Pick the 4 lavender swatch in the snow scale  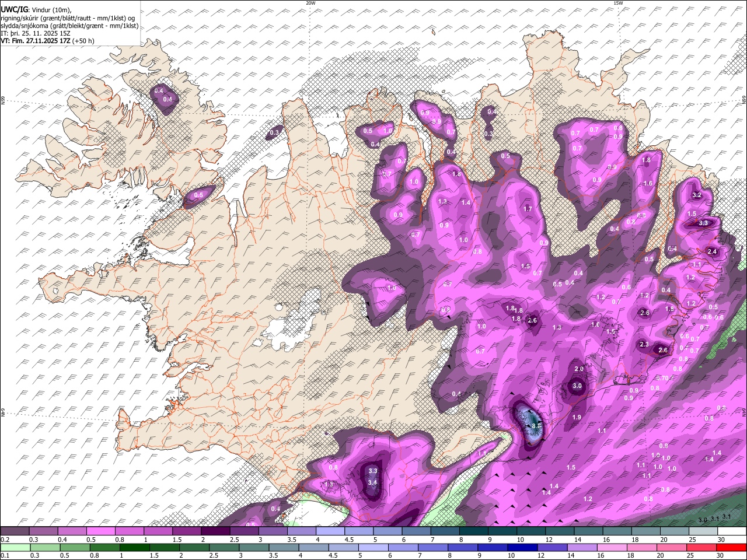(x=330, y=531)
